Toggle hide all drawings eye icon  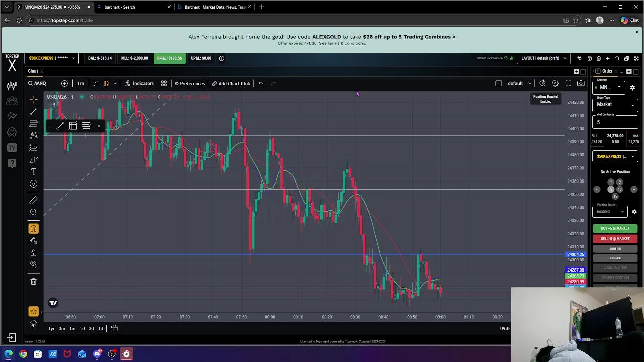33,264
